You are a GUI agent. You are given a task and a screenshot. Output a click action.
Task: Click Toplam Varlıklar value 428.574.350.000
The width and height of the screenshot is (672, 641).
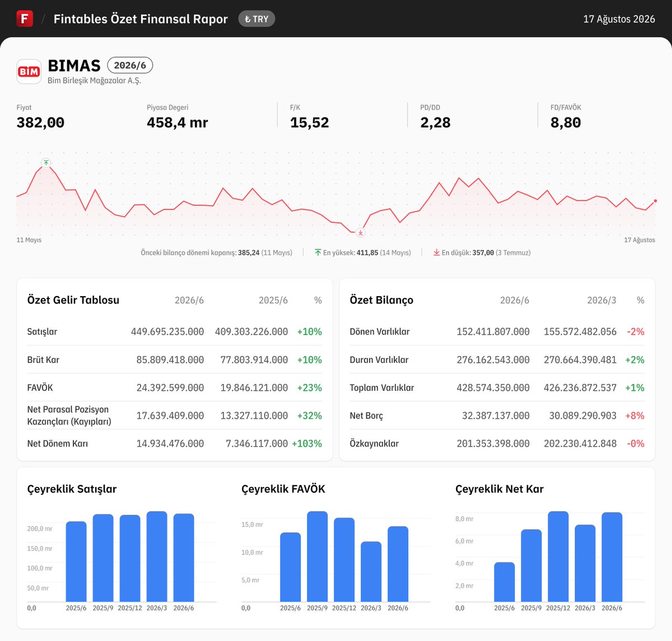(493, 387)
